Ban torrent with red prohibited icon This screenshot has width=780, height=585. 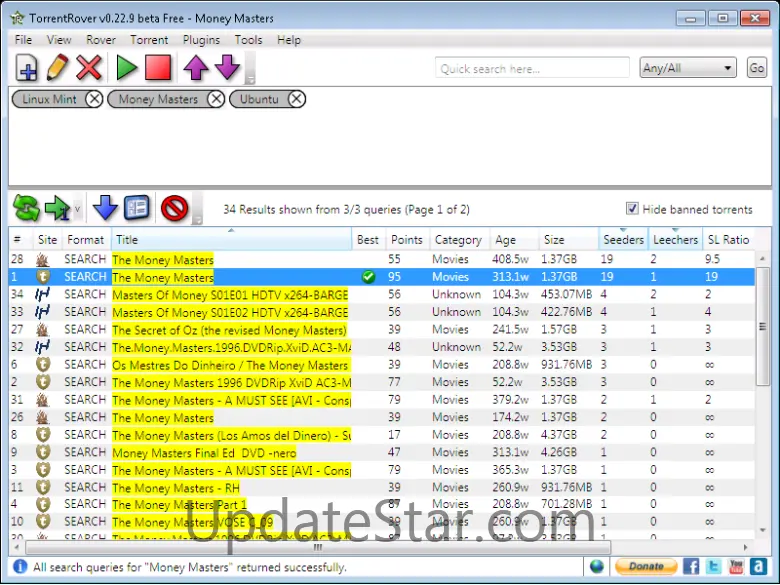coord(174,207)
